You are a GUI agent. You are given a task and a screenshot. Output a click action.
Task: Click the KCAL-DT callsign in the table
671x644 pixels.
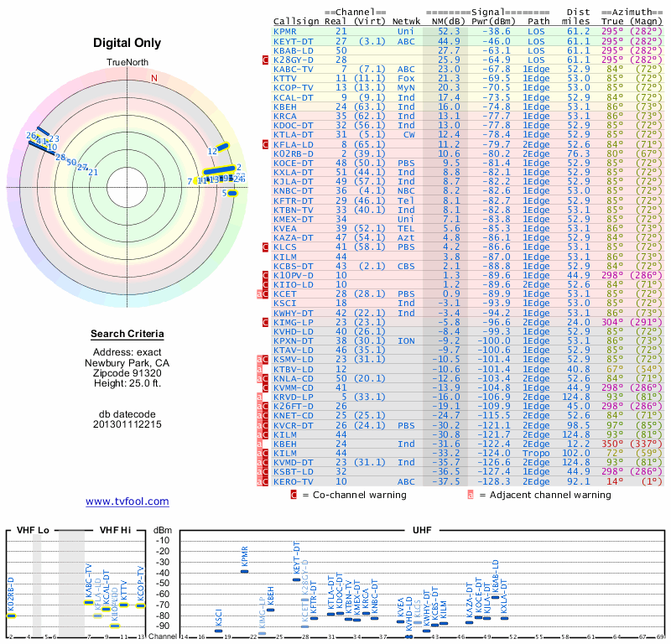coord(293,97)
